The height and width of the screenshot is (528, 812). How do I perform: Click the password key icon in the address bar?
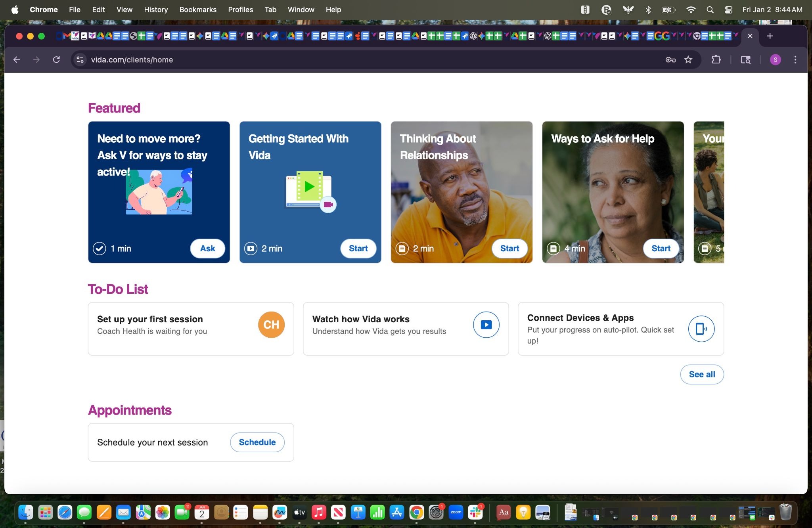coord(670,59)
